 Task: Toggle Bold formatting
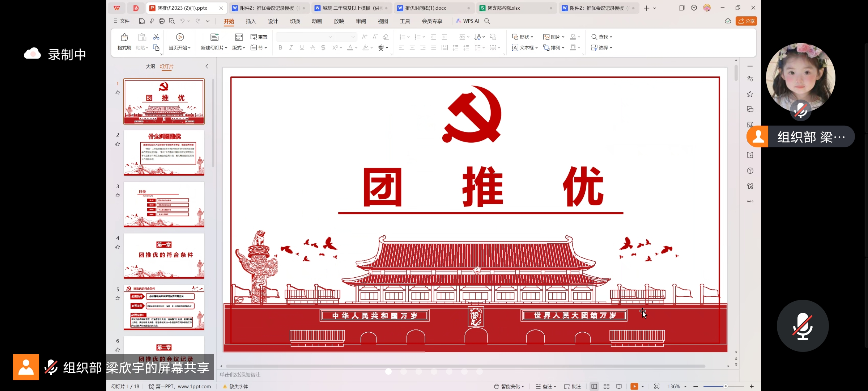(x=280, y=47)
